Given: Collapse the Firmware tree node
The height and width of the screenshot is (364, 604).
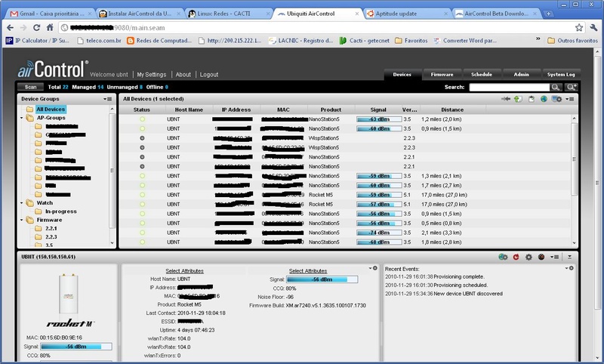Looking at the screenshot, I should [x=22, y=220].
